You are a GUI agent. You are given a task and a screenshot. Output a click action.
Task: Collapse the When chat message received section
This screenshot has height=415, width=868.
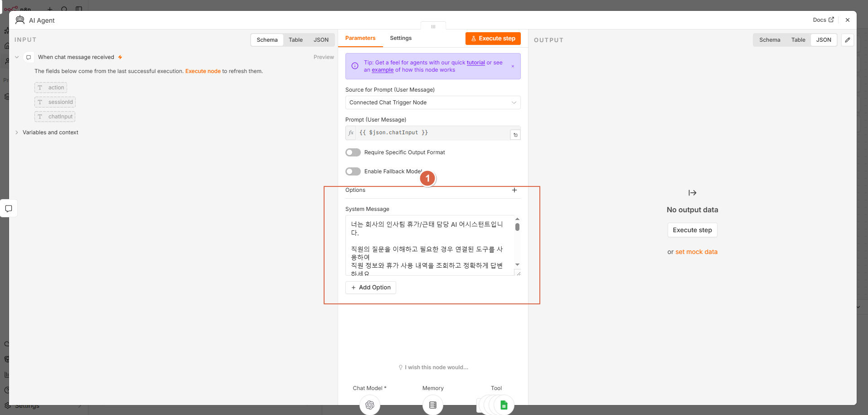[x=17, y=57]
